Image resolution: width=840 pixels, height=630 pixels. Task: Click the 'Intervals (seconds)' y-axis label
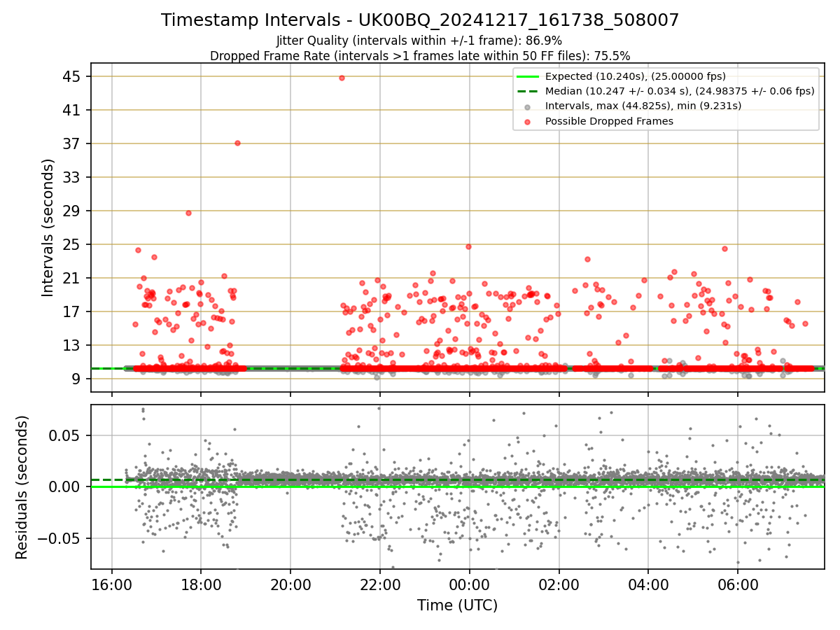point(48,227)
